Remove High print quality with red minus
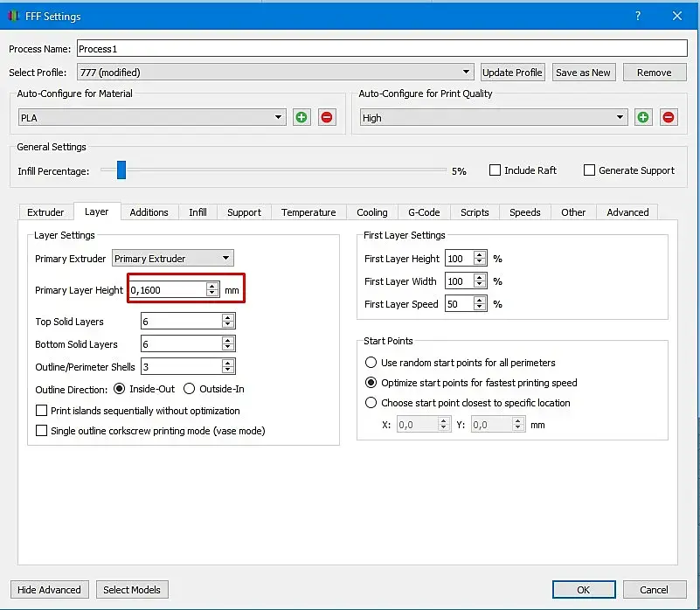Screen dimensions: 700x610 click(669, 117)
